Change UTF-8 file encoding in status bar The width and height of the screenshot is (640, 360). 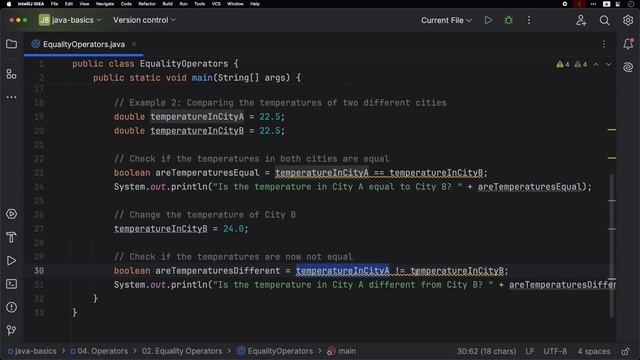pos(555,351)
